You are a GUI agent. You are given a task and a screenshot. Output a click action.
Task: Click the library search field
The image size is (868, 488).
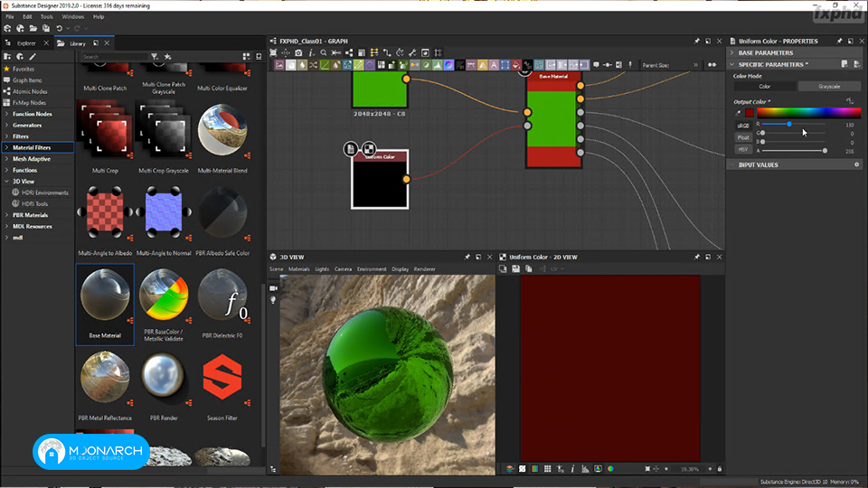[115, 56]
